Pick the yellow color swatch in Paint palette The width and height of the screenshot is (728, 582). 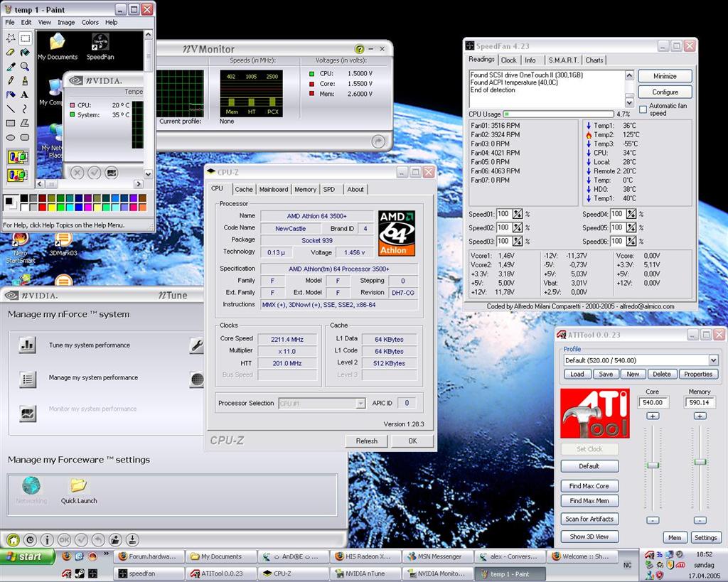[x=51, y=207]
